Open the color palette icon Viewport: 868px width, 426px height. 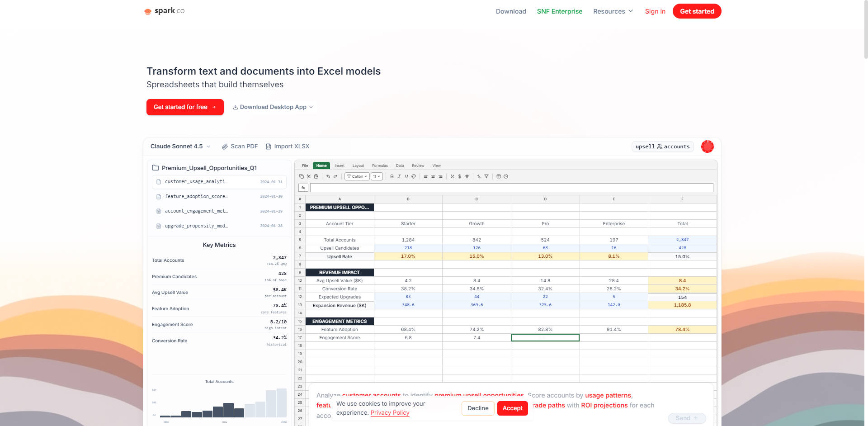(414, 176)
